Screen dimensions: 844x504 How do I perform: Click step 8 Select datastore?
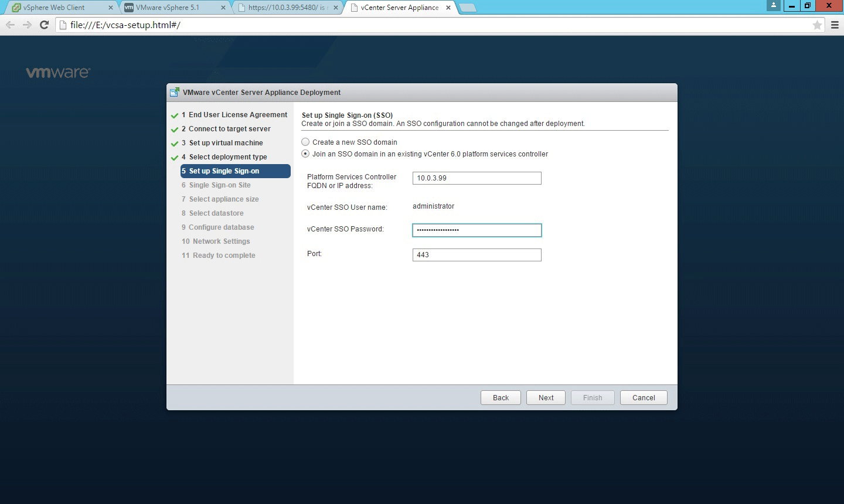pos(213,213)
